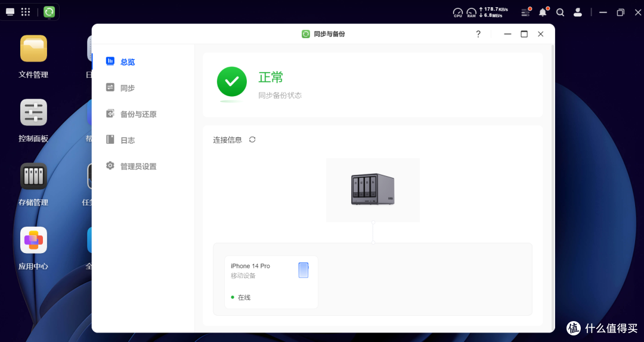Image resolution: width=644 pixels, height=342 pixels.
Task: Open help with the question mark icon
Action: pyautogui.click(x=478, y=34)
